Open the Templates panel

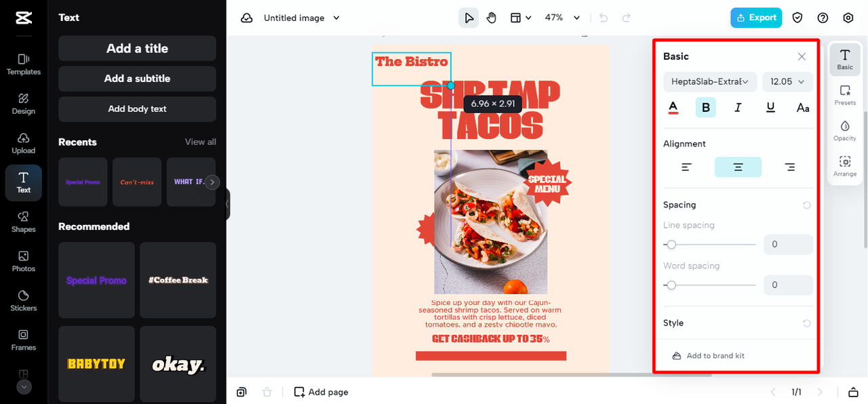coord(24,64)
